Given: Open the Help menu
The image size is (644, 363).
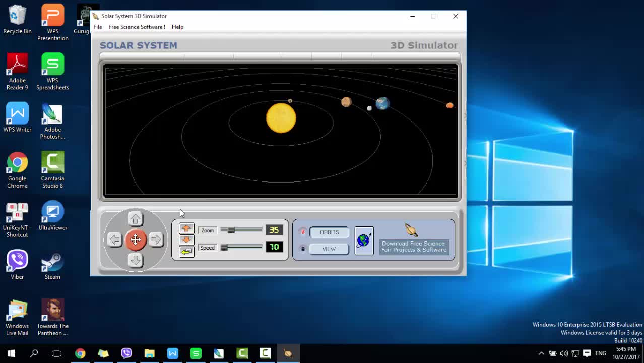Looking at the screenshot, I should tap(177, 27).
